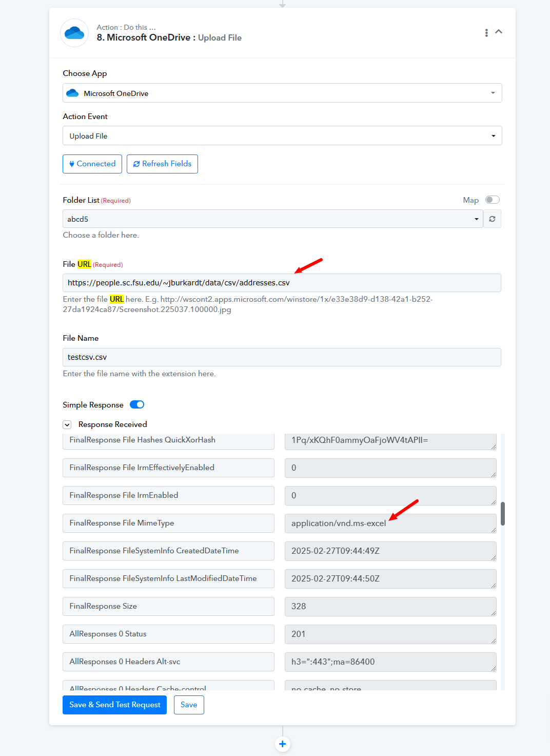Open the Action Event dropdown
The image size is (550, 756).
tap(282, 136)
